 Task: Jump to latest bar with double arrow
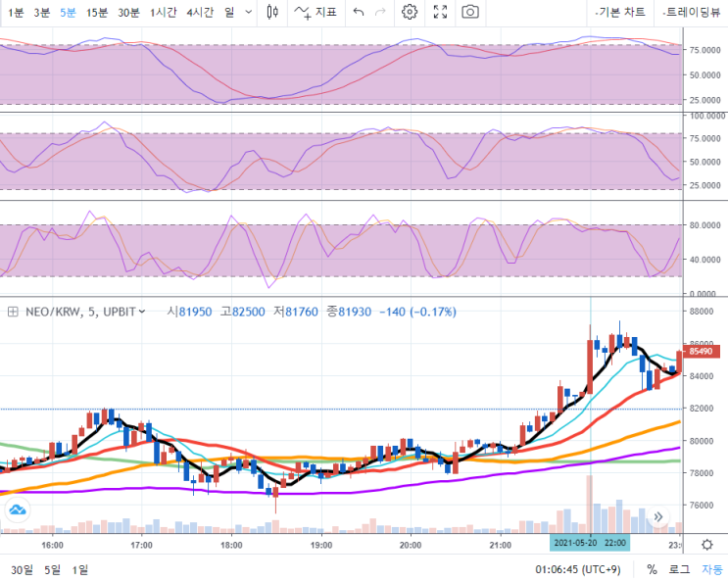(658, 516)
